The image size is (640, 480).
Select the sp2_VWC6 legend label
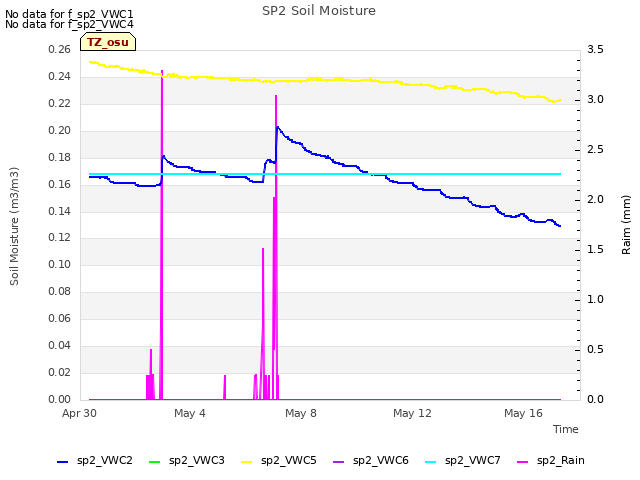pos(381,460)
